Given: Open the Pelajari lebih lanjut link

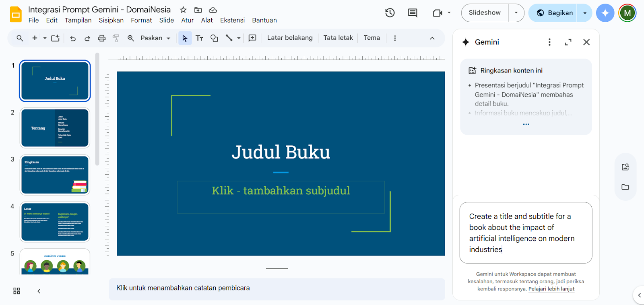Looking at the screenshot, I should pyautogui.click(x=551, y=289).
